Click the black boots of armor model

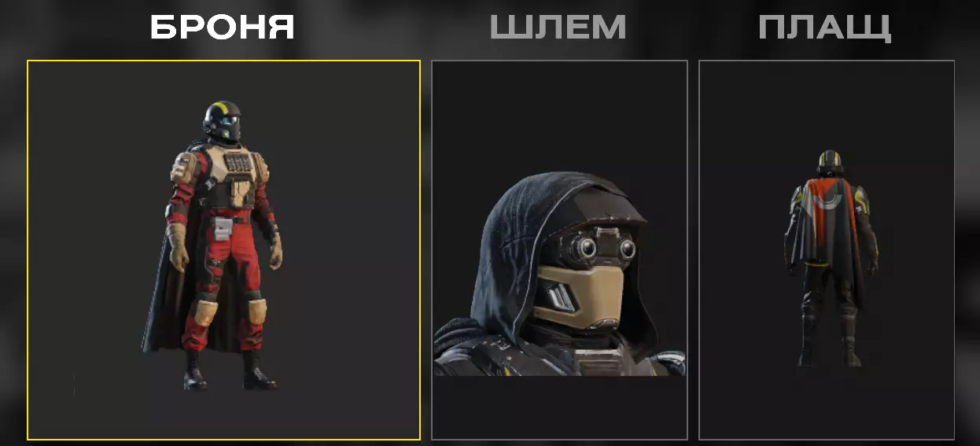coord(230,371)
